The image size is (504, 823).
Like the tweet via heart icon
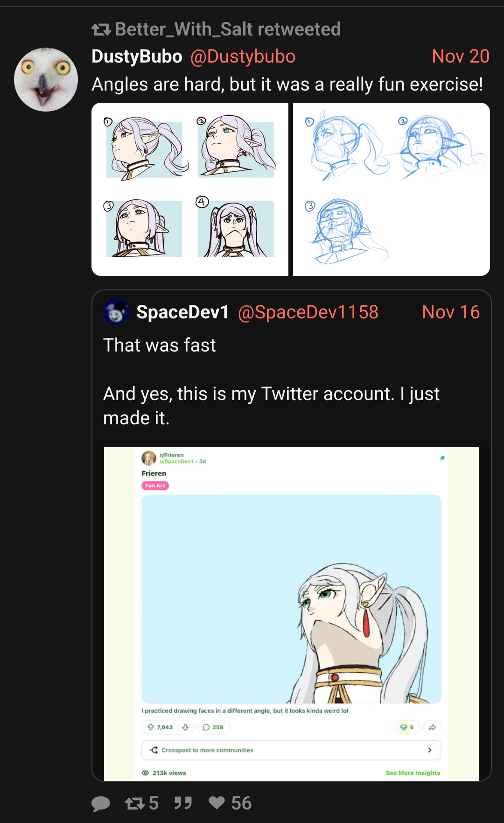tap(217, 803)
